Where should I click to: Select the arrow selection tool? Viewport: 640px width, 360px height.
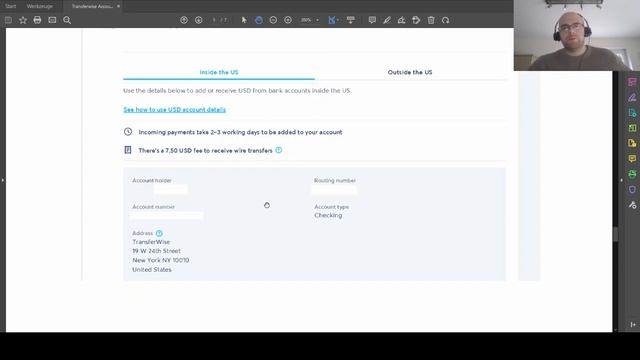coord(244,20)
